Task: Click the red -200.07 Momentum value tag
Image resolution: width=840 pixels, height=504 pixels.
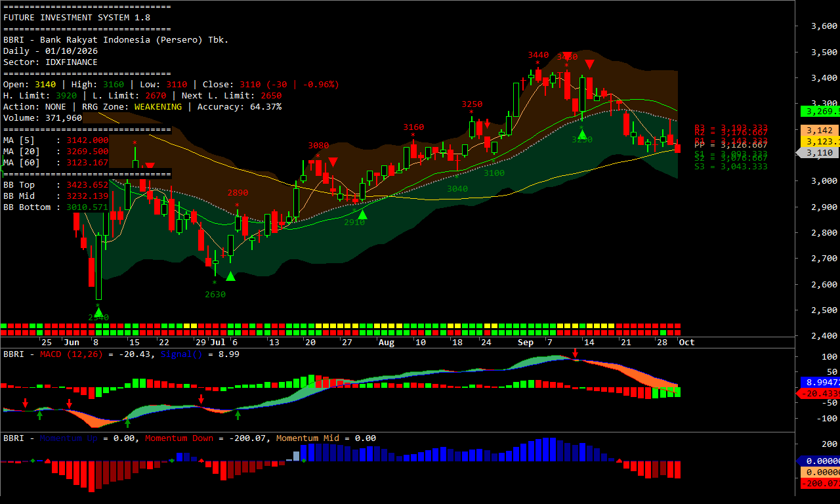Action: tap(820, 483)
